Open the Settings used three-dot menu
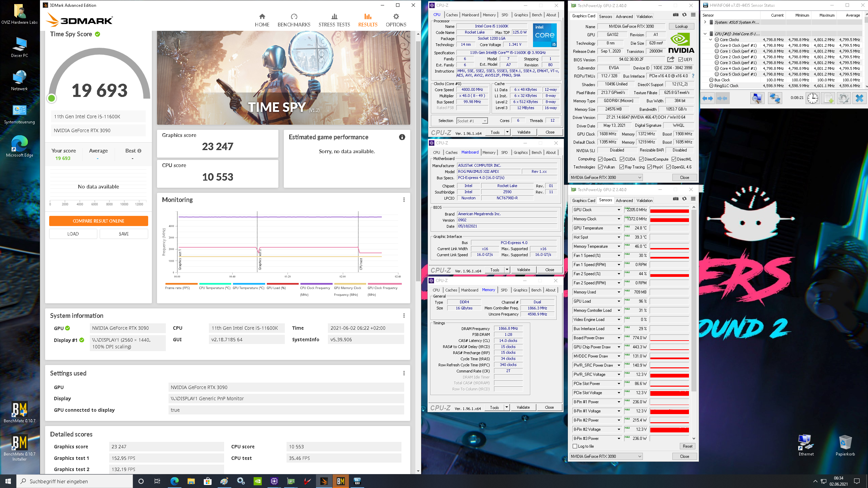Viewport: 868px width, 488px height. point(404,373)
